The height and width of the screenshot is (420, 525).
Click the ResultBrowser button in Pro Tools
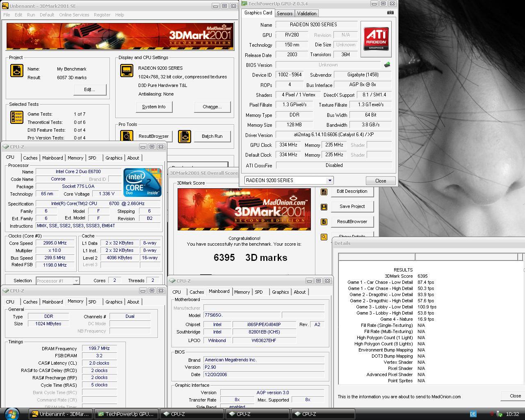pyautogui.click(x=153, y=136)
